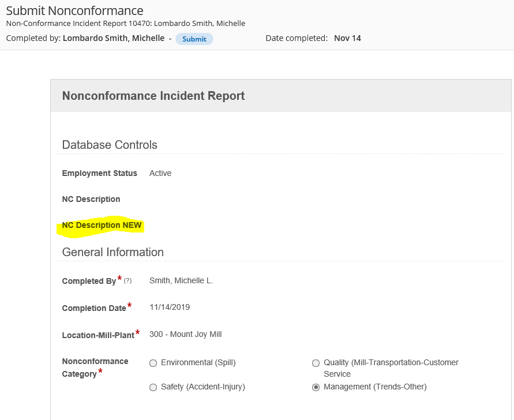Click the Nonconformance Category field label

(95, 367)
